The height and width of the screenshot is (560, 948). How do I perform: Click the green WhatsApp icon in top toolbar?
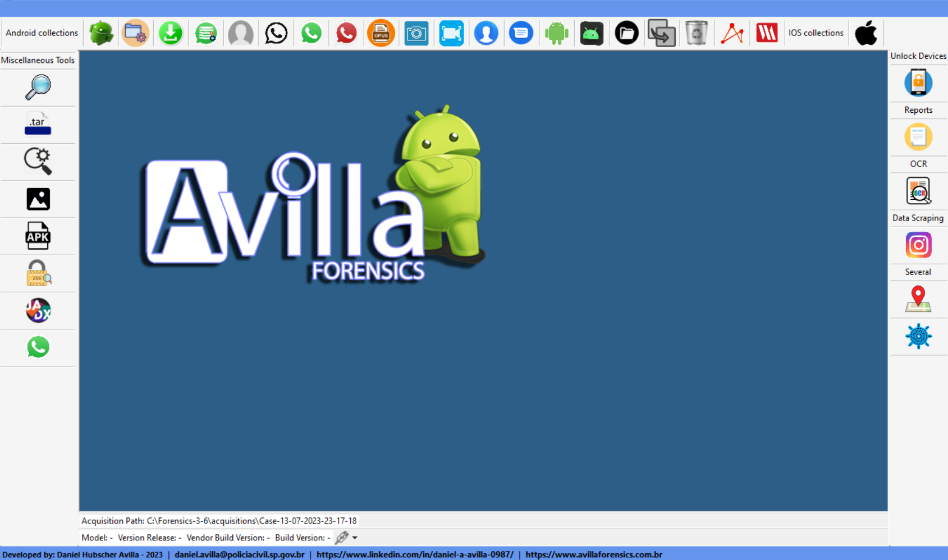[312, 33]
